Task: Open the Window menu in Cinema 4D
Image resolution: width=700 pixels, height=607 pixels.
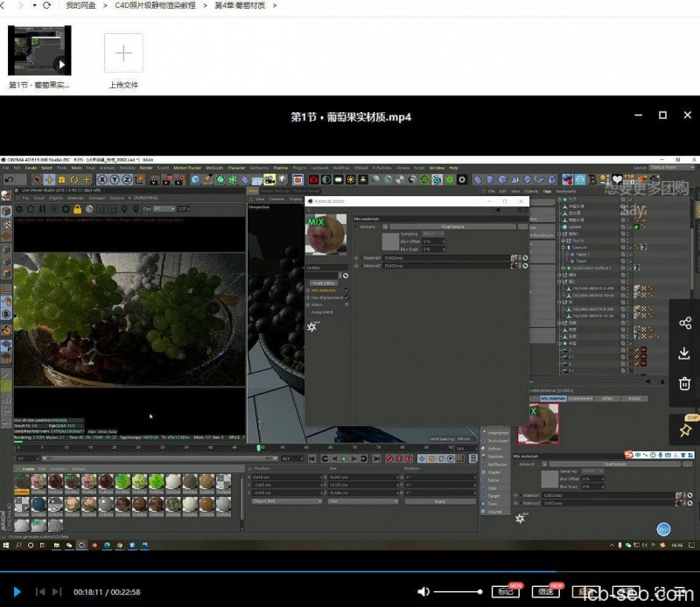Action: tap(437, 167)
